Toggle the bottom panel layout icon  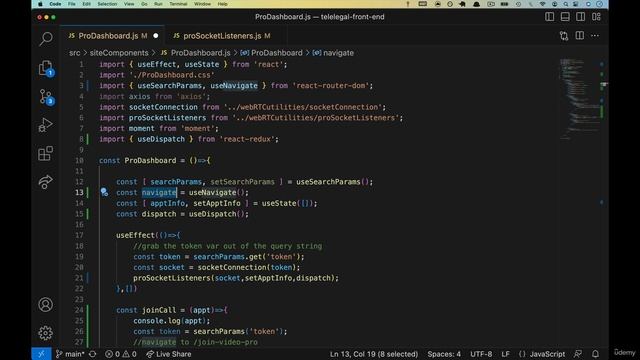coord(565,17)
